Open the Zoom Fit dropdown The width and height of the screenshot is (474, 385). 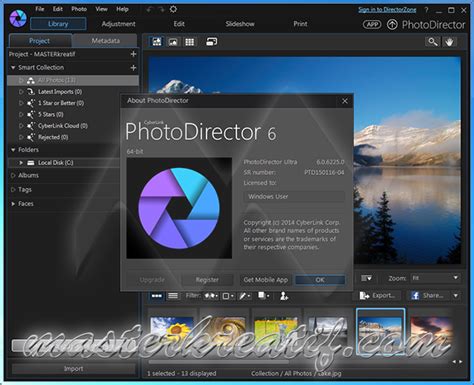pos(435,278)
